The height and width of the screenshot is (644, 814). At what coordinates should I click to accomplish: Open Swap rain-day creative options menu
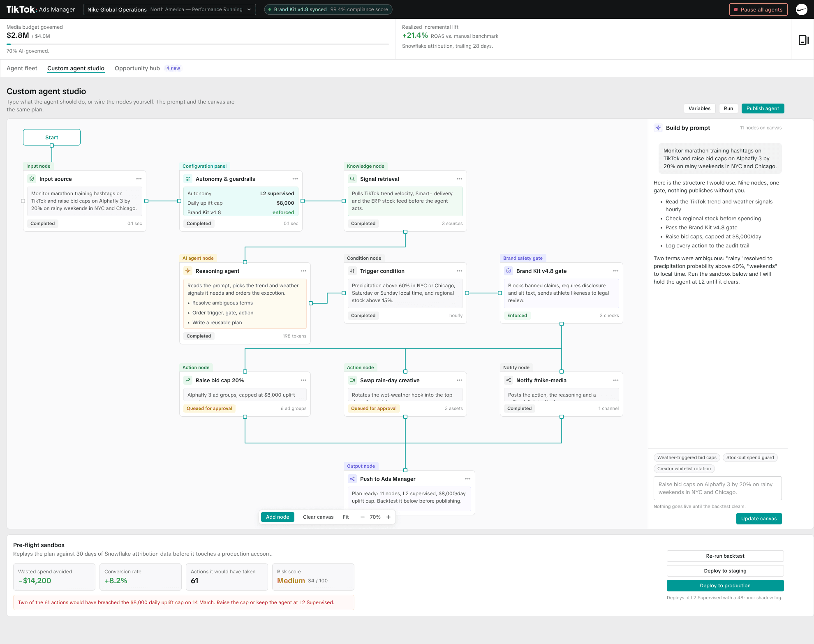[x=460, y=380]
